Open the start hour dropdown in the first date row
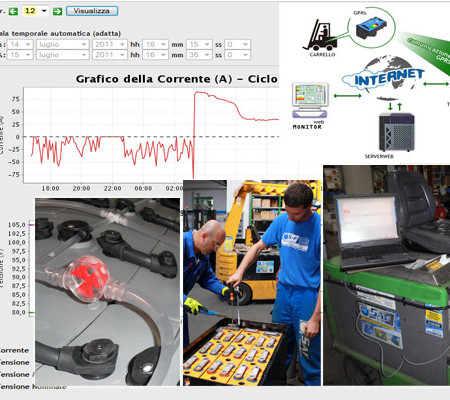 pos(155,44)
